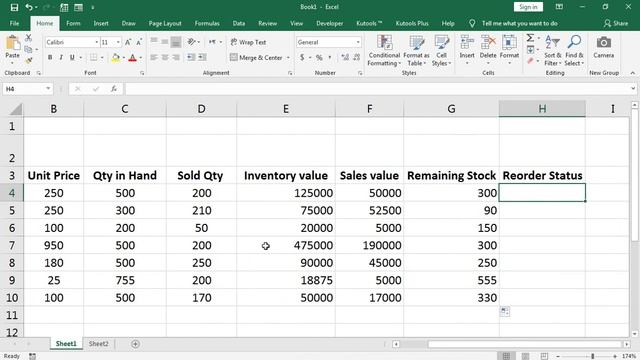Switch to the Page Layout tab
This screenshot has width=640, height=360.
point(165,23)
